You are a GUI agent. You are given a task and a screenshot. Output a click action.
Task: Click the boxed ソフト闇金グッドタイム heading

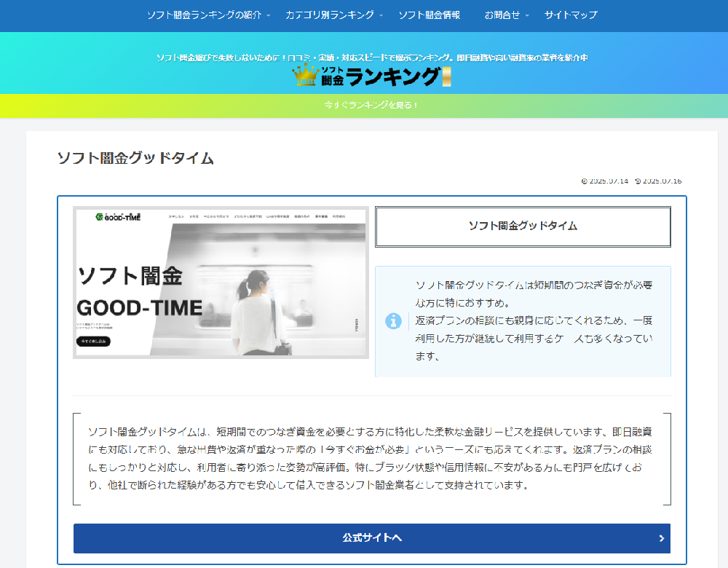click(x=523, y=226)
